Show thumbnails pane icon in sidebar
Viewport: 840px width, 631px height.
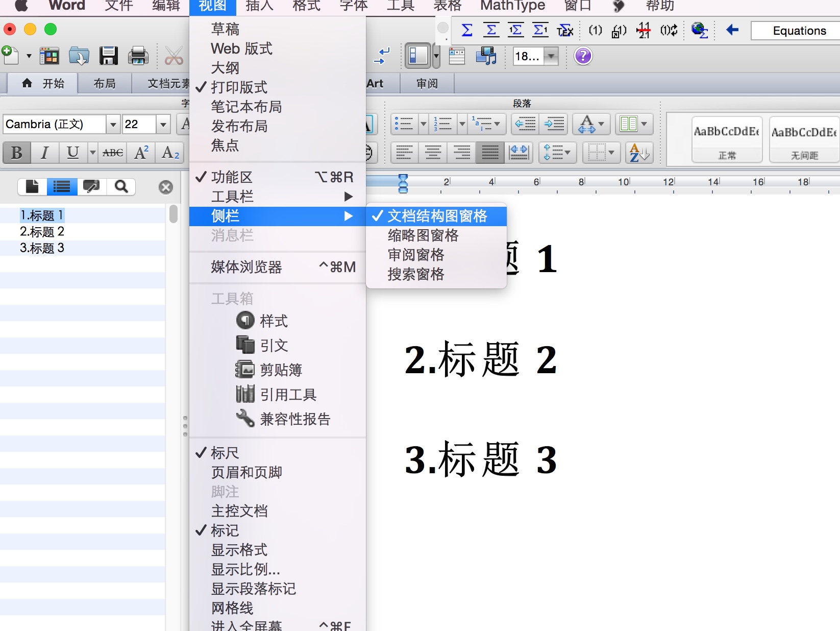pos(32,187)
